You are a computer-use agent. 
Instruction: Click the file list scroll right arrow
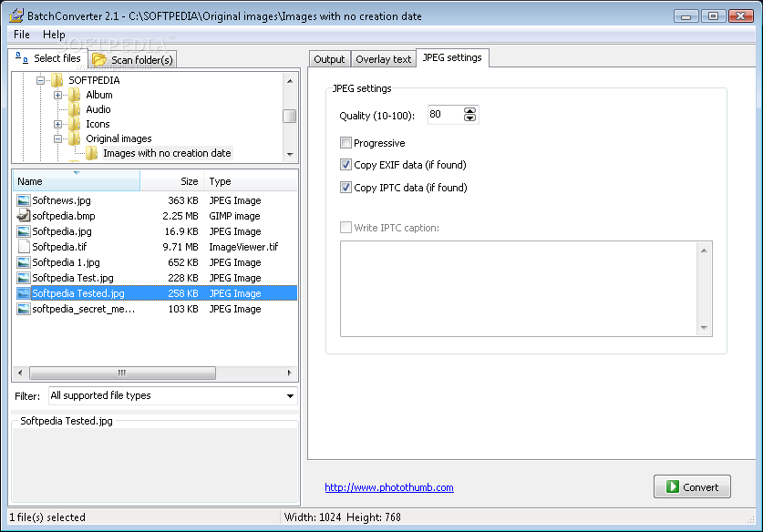pos(290,373)
